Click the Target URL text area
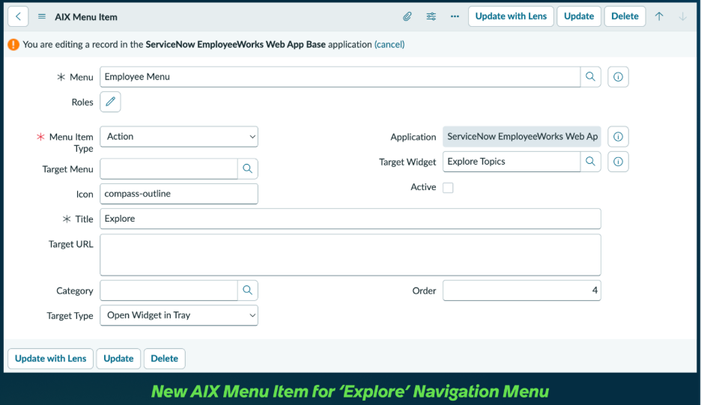701x405 pixels. point(350,255)
